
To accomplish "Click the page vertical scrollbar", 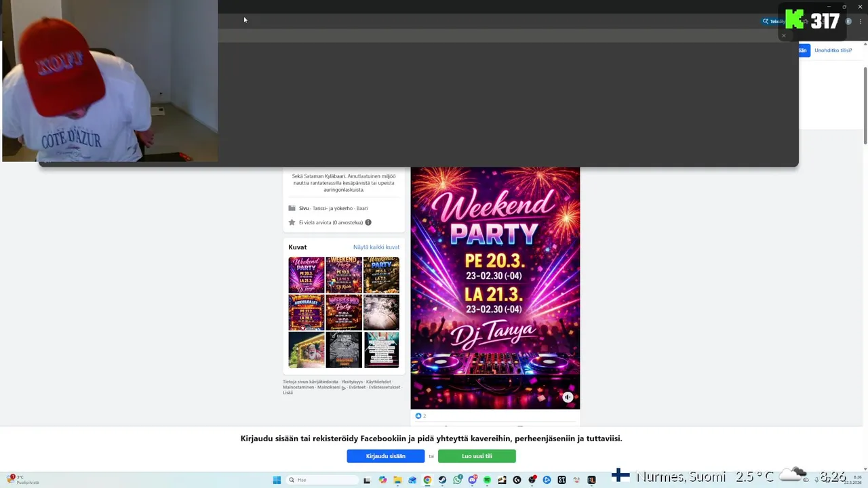I will point(865,105).
